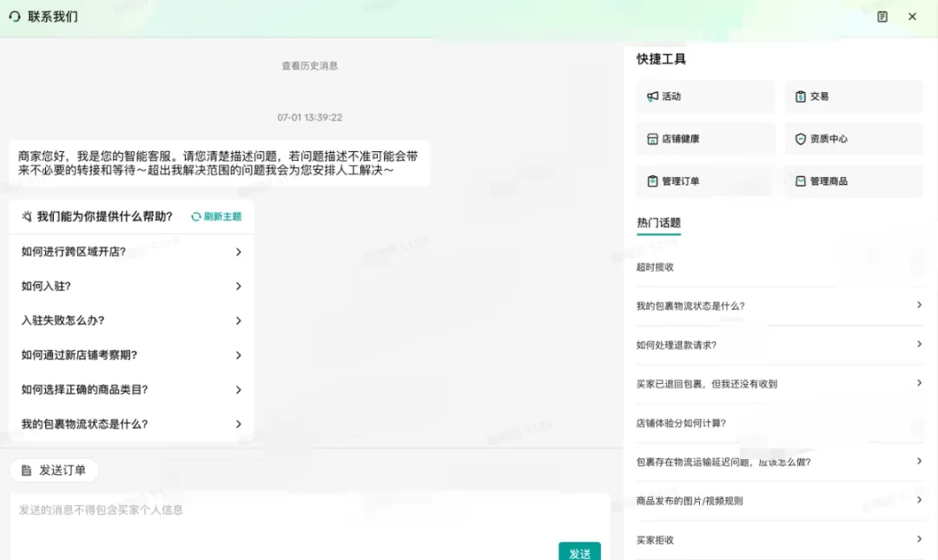Open hot topic 买家拒收
This screenshot has width=938, height=560.
780,540
